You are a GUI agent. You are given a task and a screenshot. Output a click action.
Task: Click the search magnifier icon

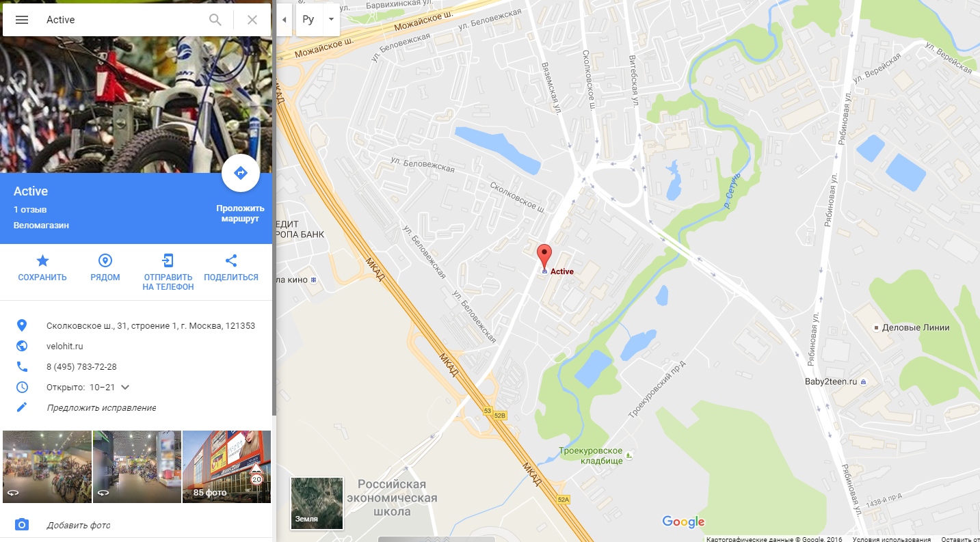(215, 20)
